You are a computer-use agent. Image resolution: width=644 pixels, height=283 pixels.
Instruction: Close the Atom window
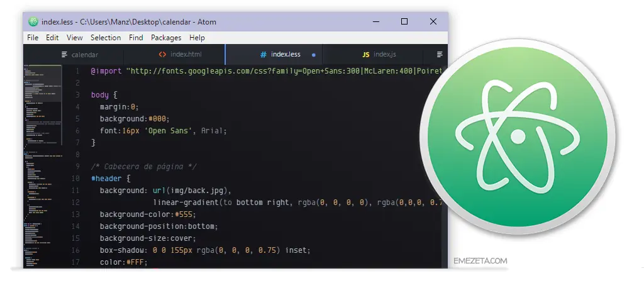(433, 21)
